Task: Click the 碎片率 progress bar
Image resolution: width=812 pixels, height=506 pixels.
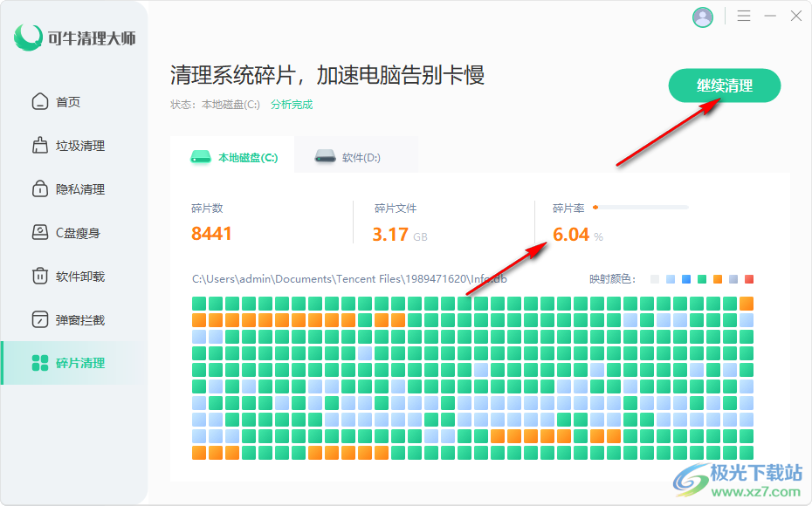Action: click(641, 208)
